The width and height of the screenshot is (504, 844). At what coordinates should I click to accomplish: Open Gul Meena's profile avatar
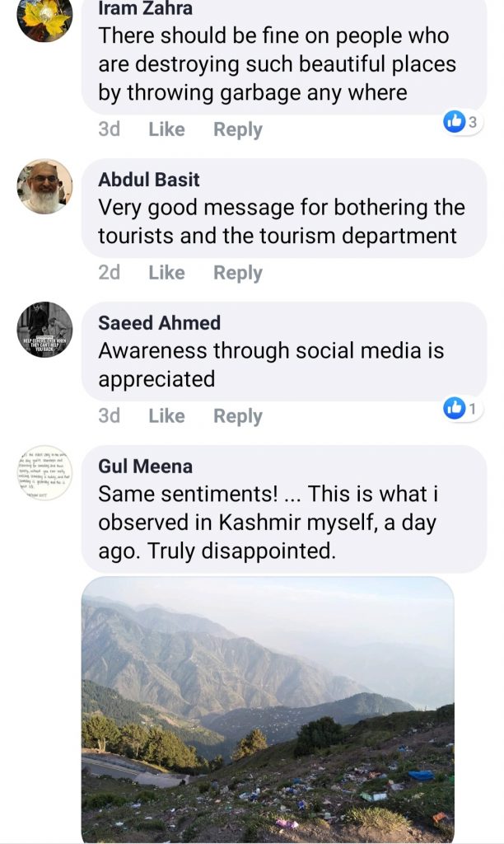44,473
